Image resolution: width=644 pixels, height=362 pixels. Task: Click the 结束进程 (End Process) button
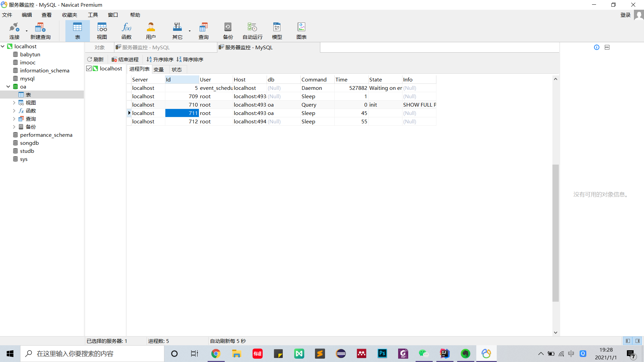125,59
